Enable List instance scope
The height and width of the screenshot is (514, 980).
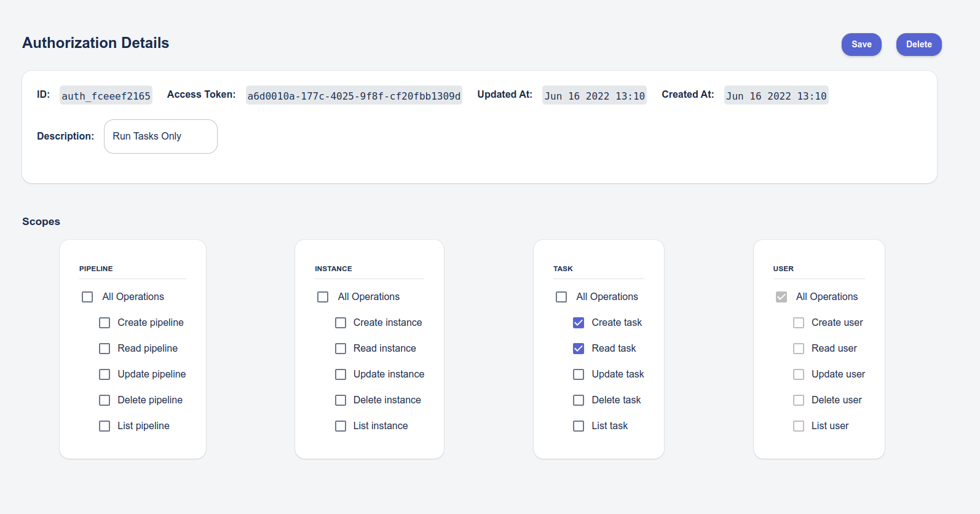coord(341,426)
